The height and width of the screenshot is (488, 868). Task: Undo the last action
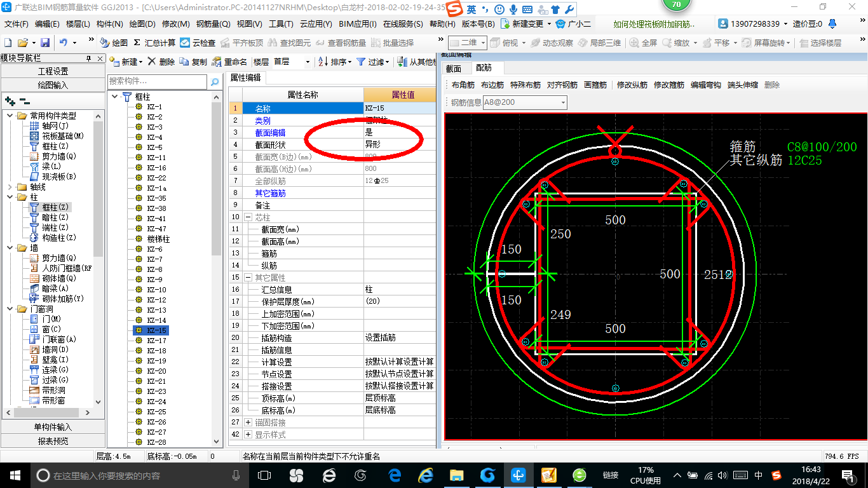64,43
